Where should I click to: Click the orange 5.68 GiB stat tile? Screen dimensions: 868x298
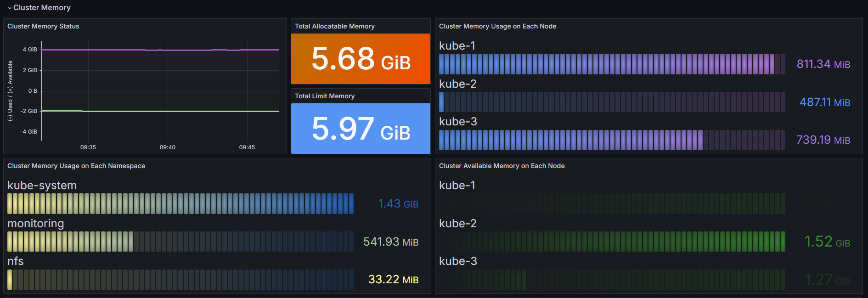[361, 59]
